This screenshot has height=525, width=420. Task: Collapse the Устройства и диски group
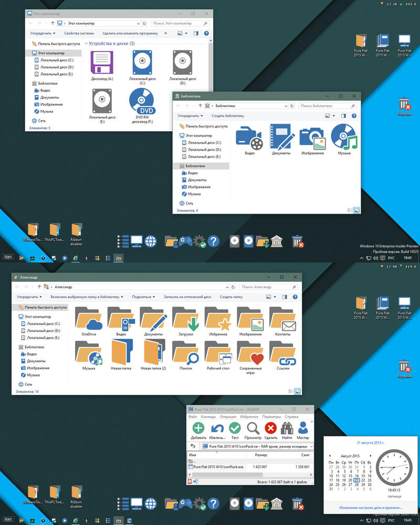click(87, 43)
